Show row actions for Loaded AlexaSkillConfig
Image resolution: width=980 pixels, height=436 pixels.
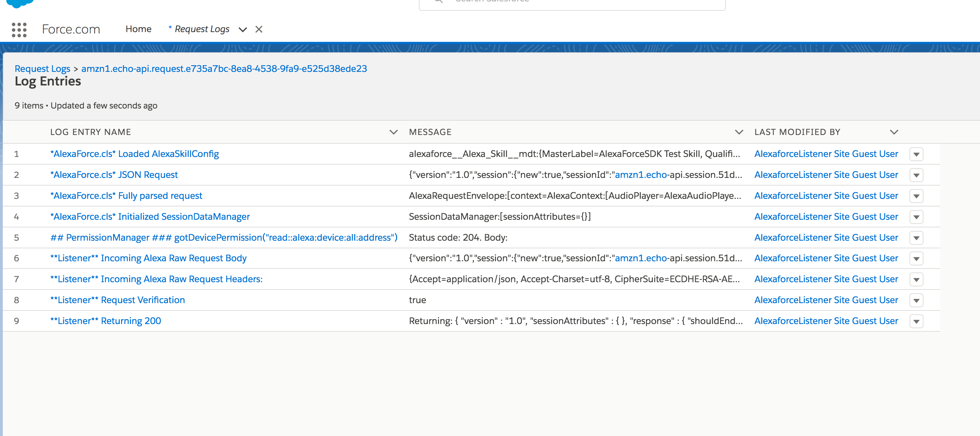click(x=916, y=154)
